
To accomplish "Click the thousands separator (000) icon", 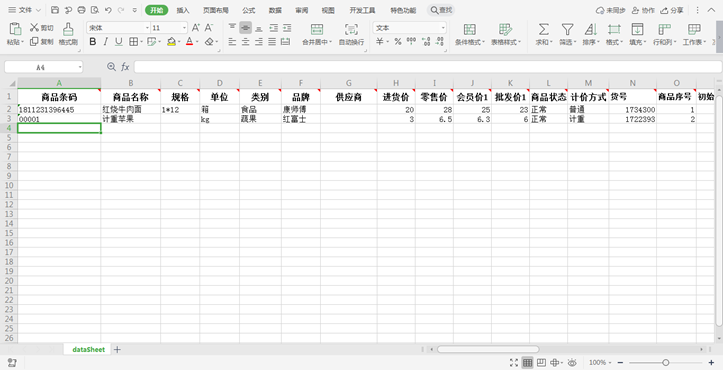I will pyautogui.click(x=411, y=41).
